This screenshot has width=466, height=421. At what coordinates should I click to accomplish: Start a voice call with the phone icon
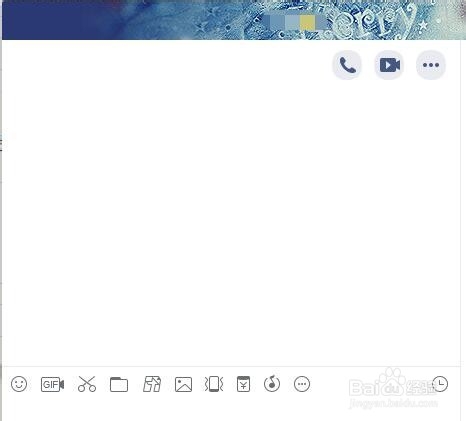347,65
